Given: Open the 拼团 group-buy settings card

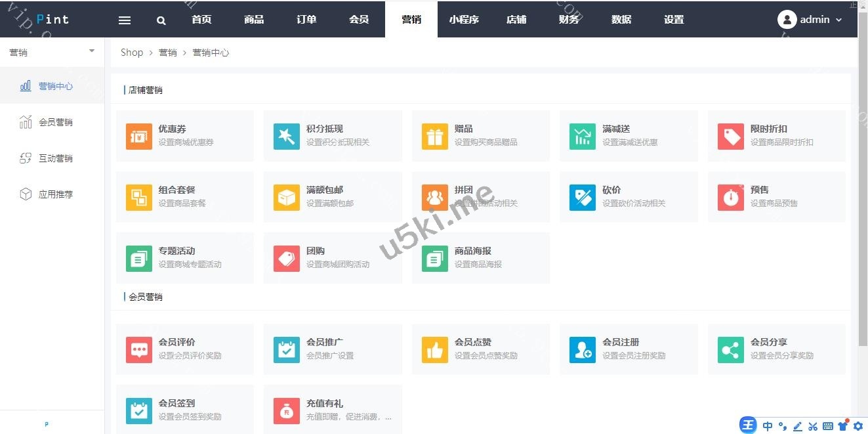Looking at the screenshot, I should (480, 196).
